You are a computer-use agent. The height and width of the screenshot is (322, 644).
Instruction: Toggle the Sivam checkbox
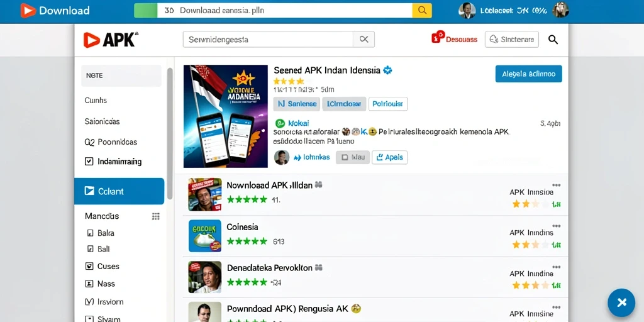89,319
